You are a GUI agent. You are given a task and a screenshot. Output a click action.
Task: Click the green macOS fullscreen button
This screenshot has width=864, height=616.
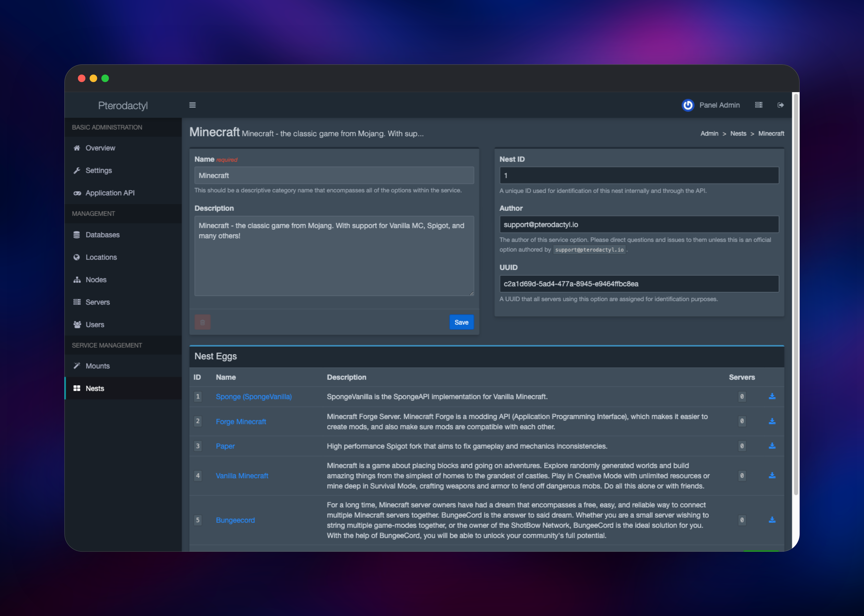click(105, 78)
